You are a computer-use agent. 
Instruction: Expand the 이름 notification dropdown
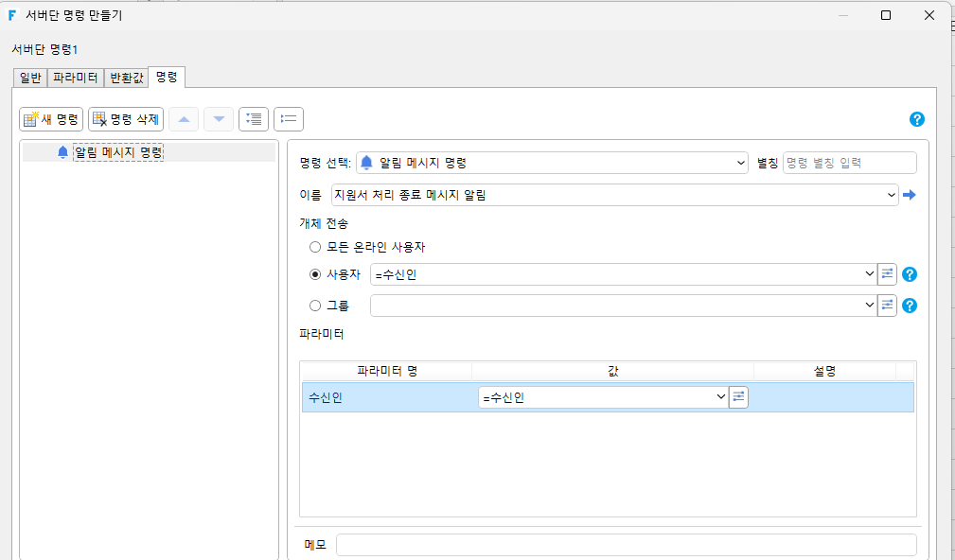pyautogui.click(x=891, y=196)
